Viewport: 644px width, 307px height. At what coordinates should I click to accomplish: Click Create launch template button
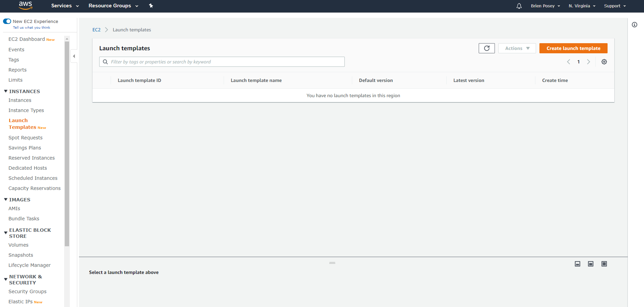(x=573, y=48)
